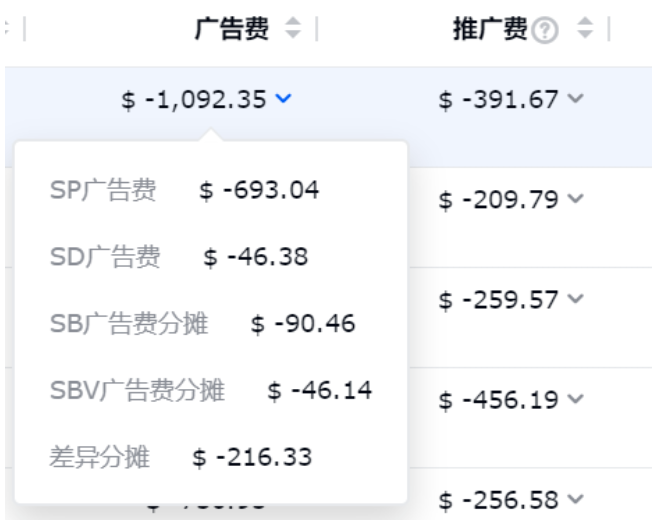Screen dimensions: 660x525
Task: Sort by the 推广费 column sort arrows
Action: click(585, 28)
